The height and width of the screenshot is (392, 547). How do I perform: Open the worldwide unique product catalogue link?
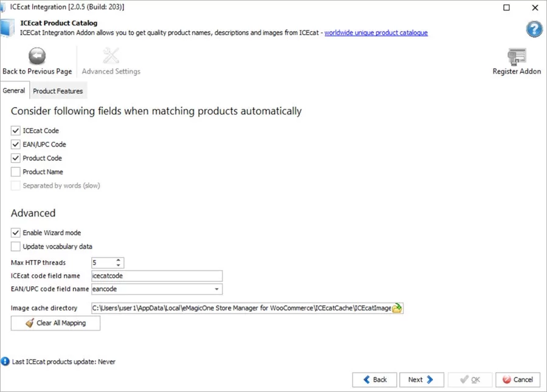(376, 33)
